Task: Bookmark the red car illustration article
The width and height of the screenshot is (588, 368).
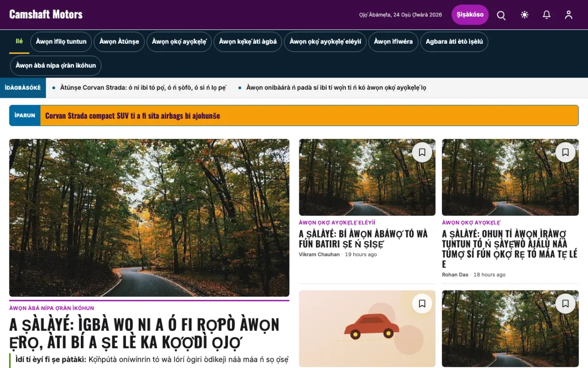Action: 422,304
